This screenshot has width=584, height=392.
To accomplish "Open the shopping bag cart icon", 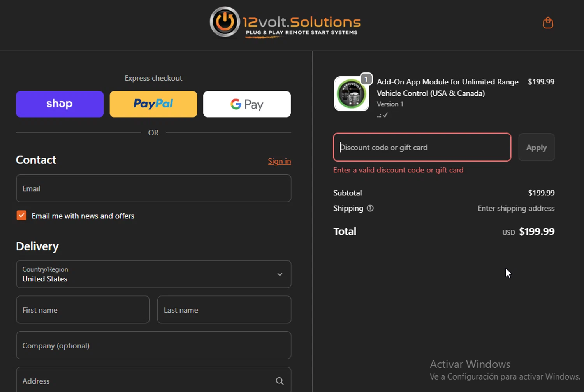I will [x=548, y=23].
